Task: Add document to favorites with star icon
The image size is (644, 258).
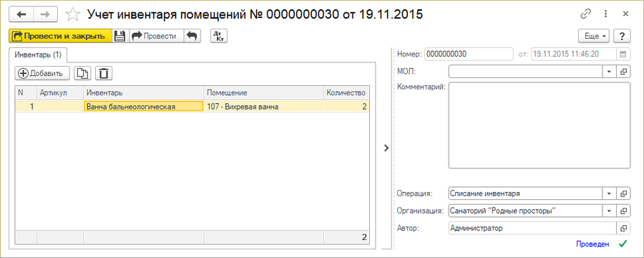Action: tap(73, 14)
